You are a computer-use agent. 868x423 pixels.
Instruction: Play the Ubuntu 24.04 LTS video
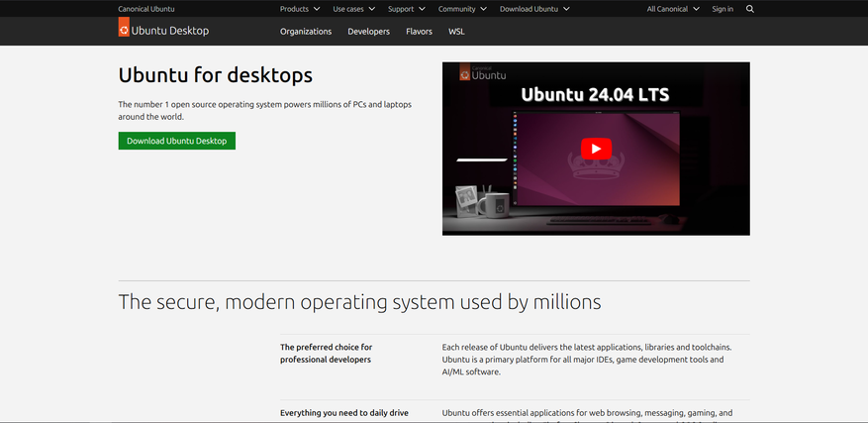click(596, 149)
